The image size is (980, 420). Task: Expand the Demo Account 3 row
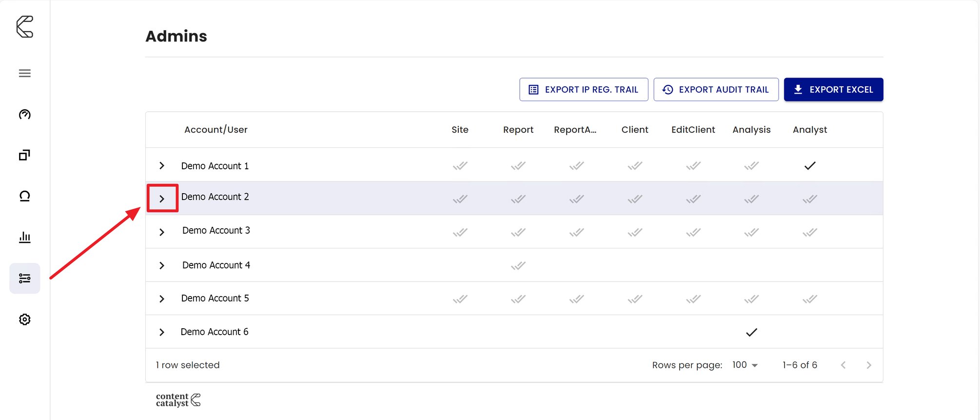[162, 232]
